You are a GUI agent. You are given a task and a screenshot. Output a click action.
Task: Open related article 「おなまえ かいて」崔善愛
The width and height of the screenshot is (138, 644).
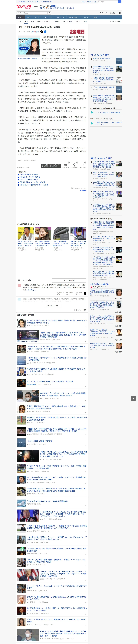coord(30,177)
